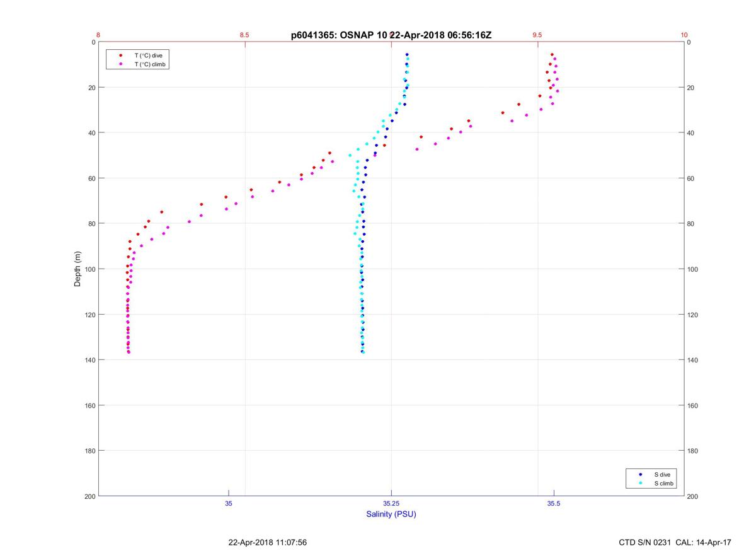Image resolution: width=756 pixels, height=558 pixels.
Task: Click depth tick 100 on right axis
Action: [x=693, y=269]
